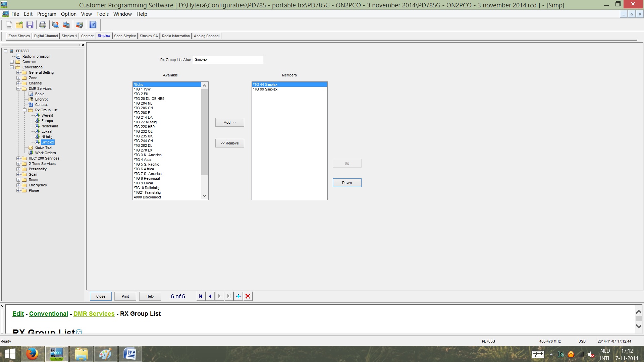Viewport: 644px width, 362px height.
Task: Click the Close button
Action: point(101,296)
